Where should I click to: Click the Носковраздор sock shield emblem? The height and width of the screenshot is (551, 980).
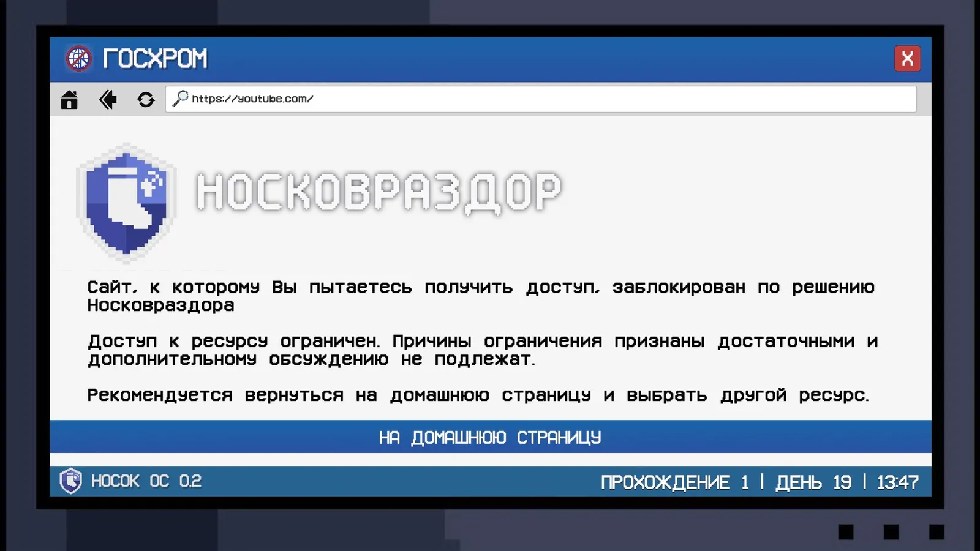tap(126, 204)
